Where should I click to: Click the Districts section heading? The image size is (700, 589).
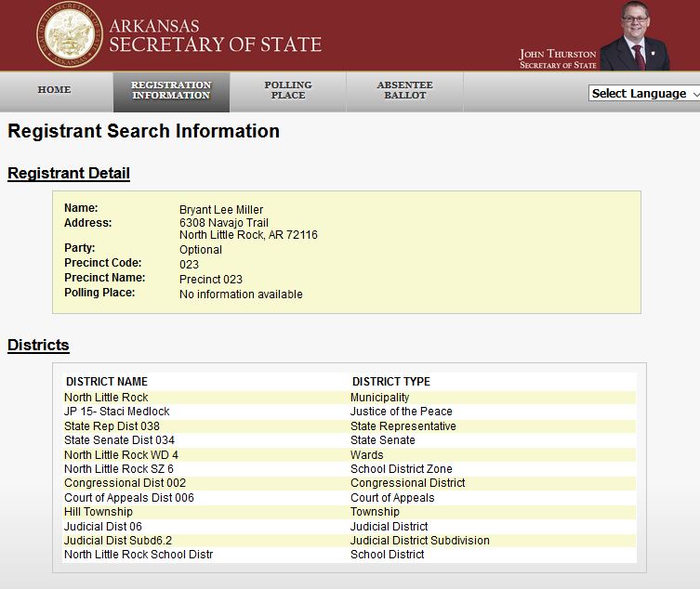tap(38, 345)
